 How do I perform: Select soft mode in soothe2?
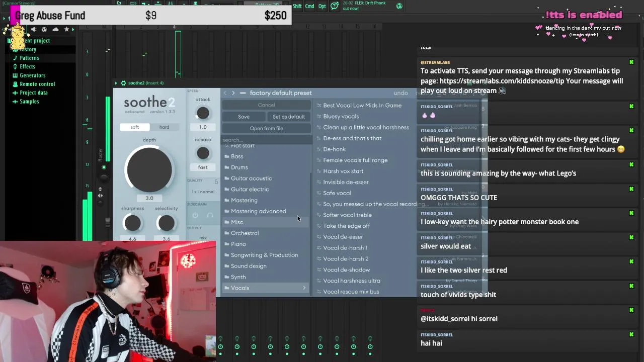(x=135, y=127)
